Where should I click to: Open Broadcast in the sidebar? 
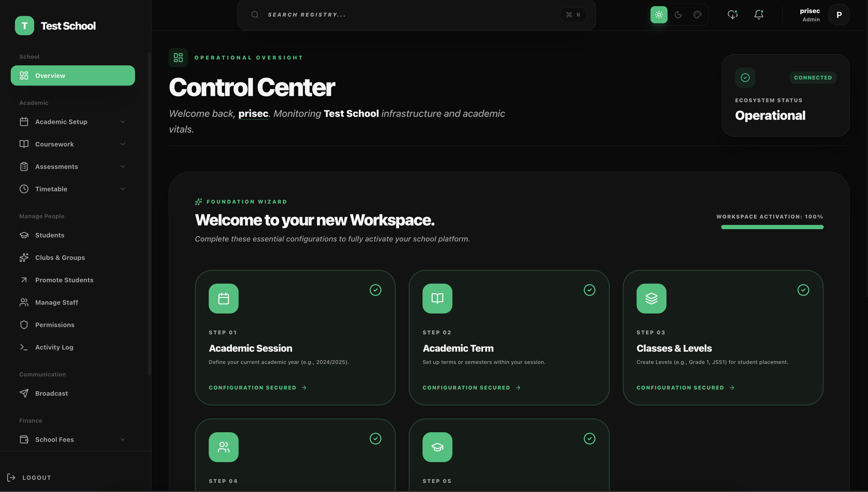click(x=73, y=393)
